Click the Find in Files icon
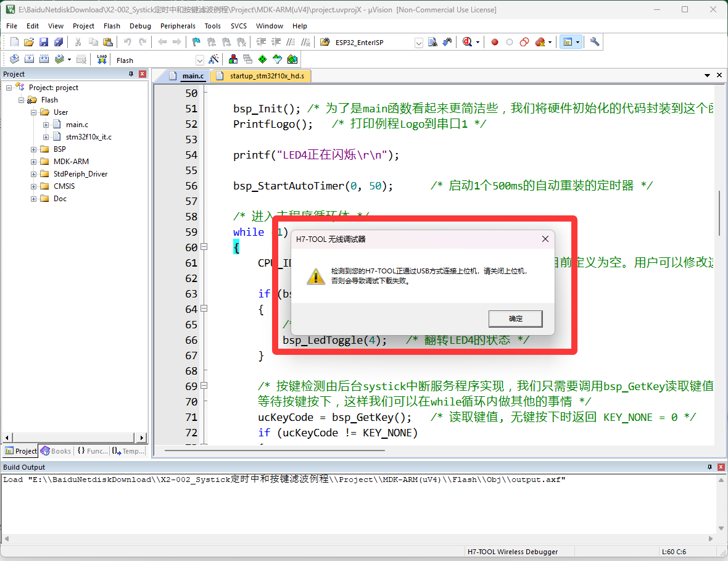This screenshot has width=728, height=561. coord(432,42)
